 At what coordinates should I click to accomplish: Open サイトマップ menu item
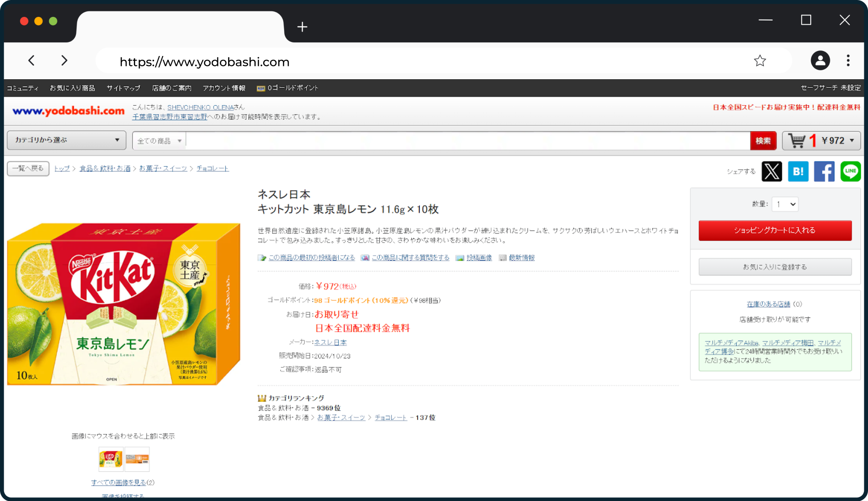click(123, 88)
